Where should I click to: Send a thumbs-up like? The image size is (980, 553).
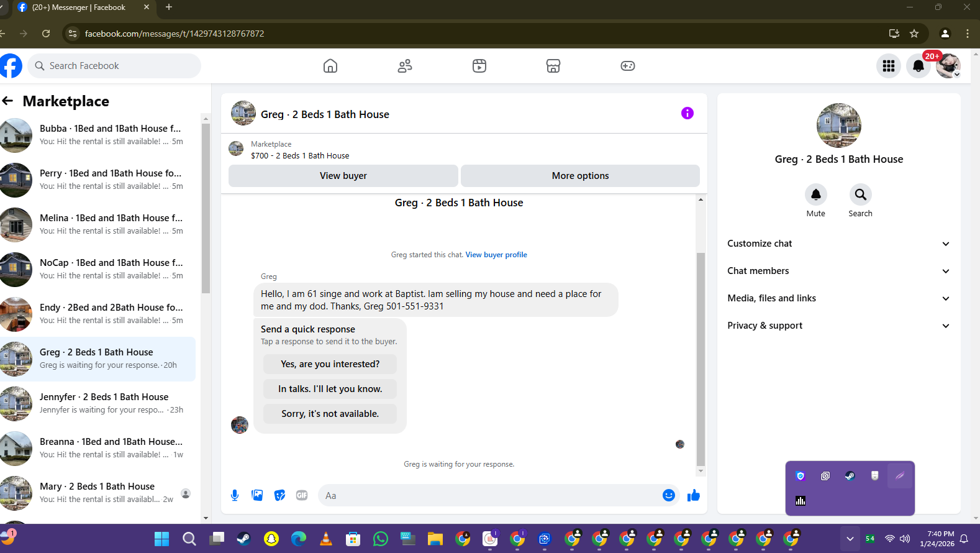[x=694, y=495]
